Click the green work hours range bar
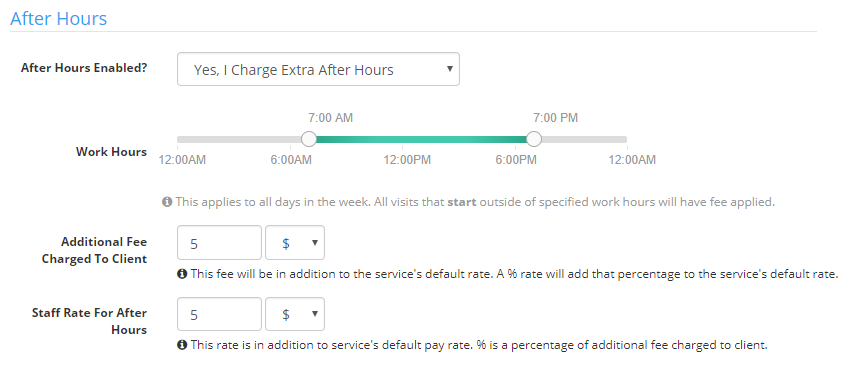 pos(421,139)
